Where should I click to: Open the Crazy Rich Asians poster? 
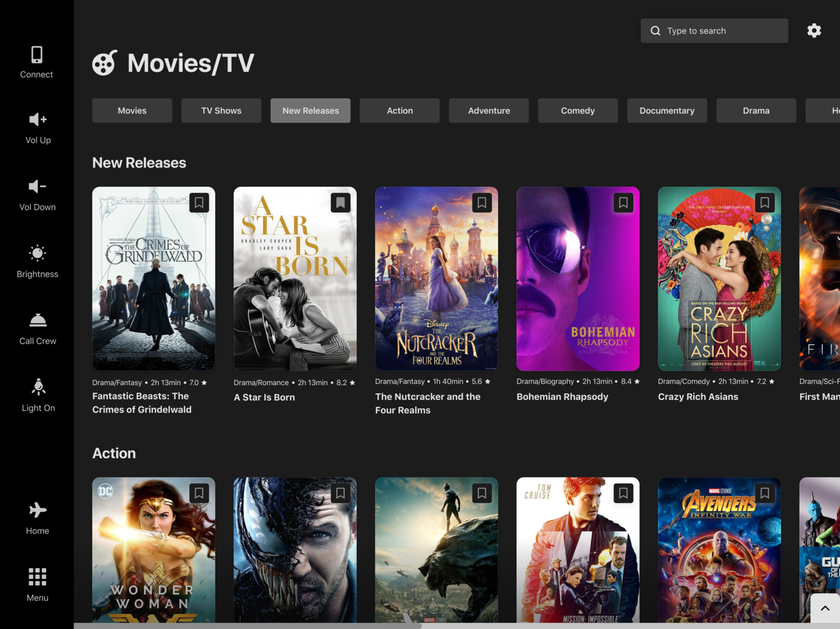click(x=720, y=279)
